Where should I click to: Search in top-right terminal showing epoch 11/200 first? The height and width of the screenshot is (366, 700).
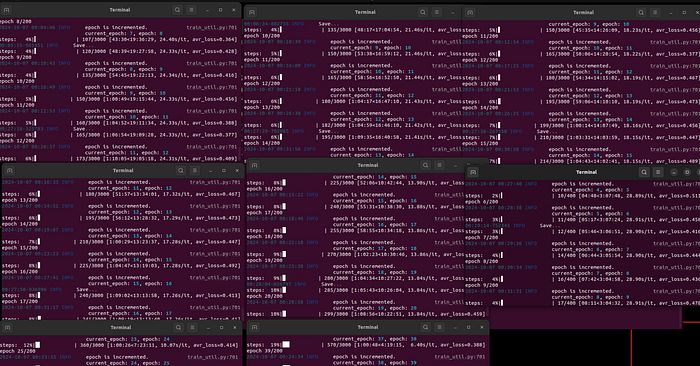click(641, 12)
